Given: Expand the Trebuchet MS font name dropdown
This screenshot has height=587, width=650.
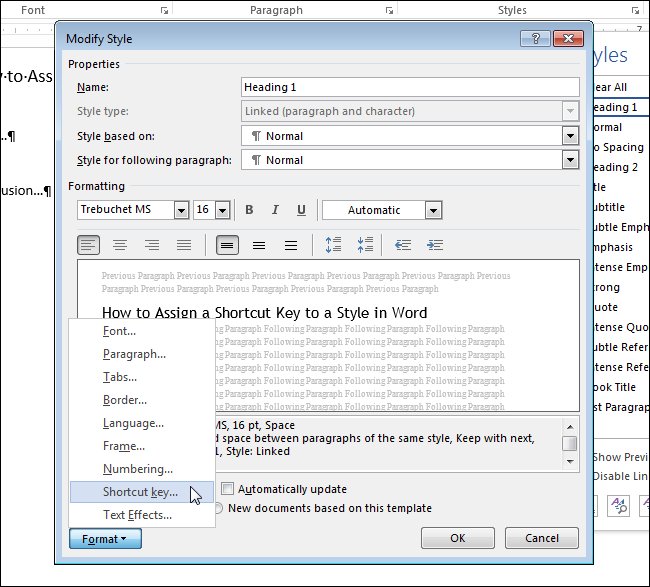Looking at the screenshot, I should (181, 210).
